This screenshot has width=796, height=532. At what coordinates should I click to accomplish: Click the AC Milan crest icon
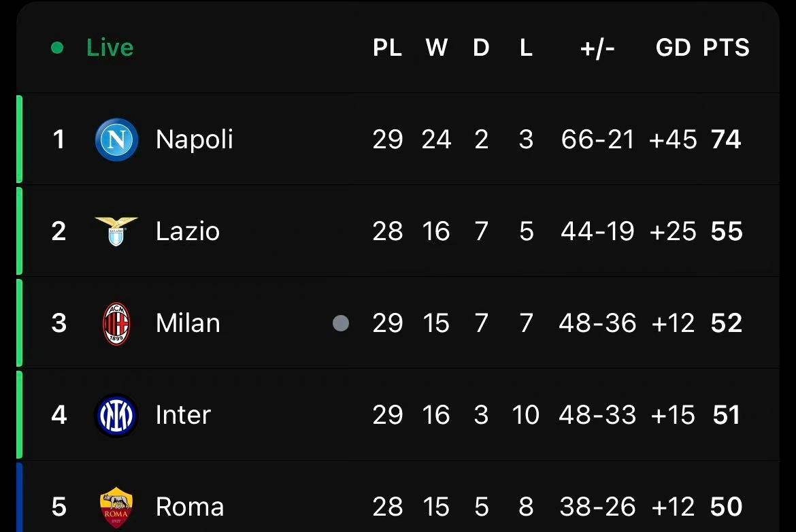[x=116, y=323]
